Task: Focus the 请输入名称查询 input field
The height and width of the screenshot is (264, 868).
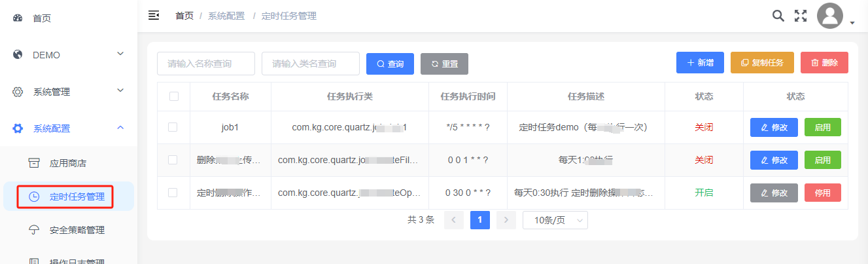Action: click(206, 64)
